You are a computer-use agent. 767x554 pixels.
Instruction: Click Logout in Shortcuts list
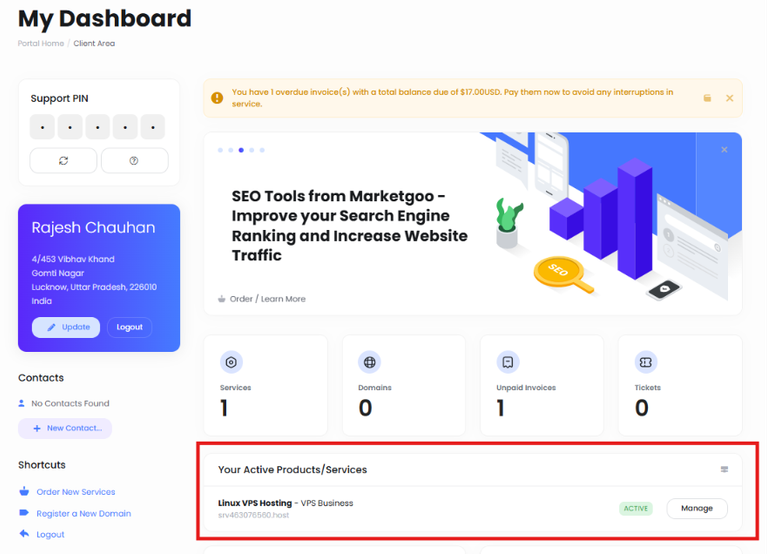point(50,534)
